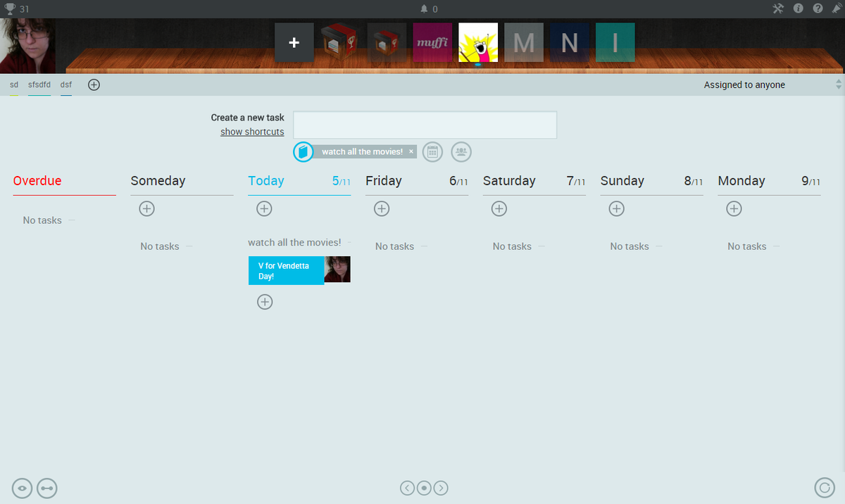Collapse the watch all the movies! group

(x=350, y=242)
